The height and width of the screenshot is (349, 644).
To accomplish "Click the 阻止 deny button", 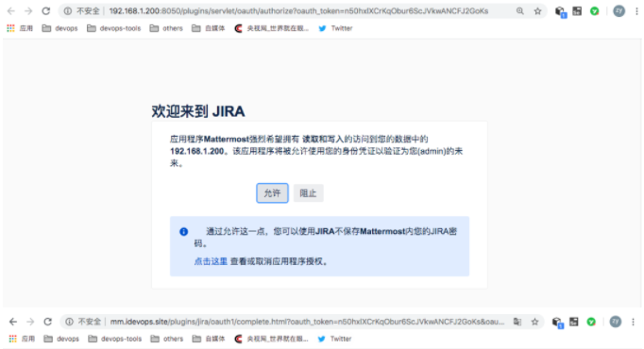I will click(x=308, y=193).
